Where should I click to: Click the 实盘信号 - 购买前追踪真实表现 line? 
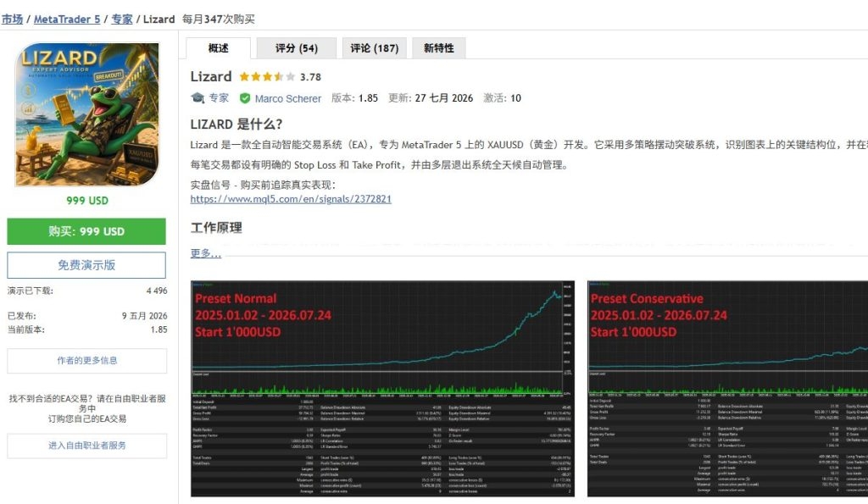pos(263,185)
